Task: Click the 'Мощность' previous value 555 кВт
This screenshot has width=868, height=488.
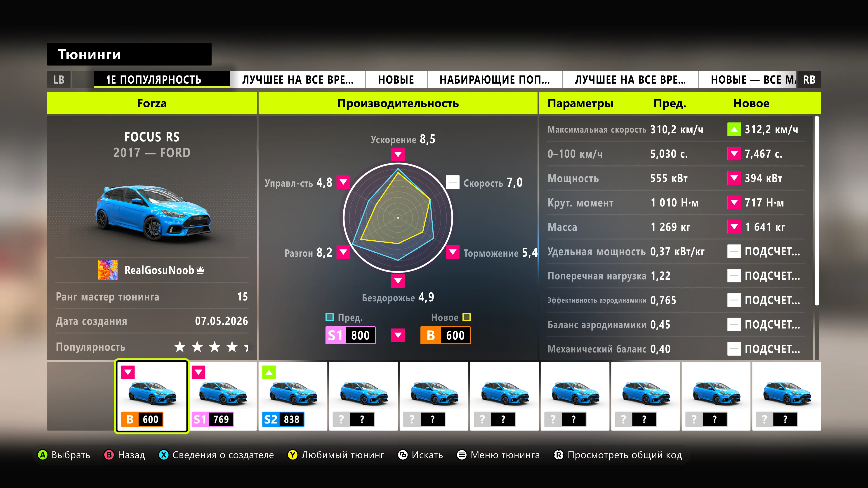Action: click(x=669, y=178)
